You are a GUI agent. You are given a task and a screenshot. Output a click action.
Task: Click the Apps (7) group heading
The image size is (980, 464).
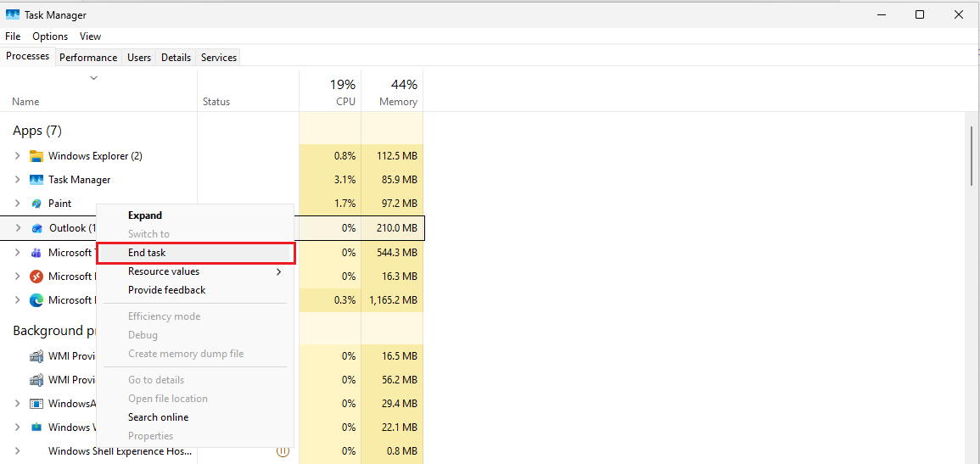37,131
